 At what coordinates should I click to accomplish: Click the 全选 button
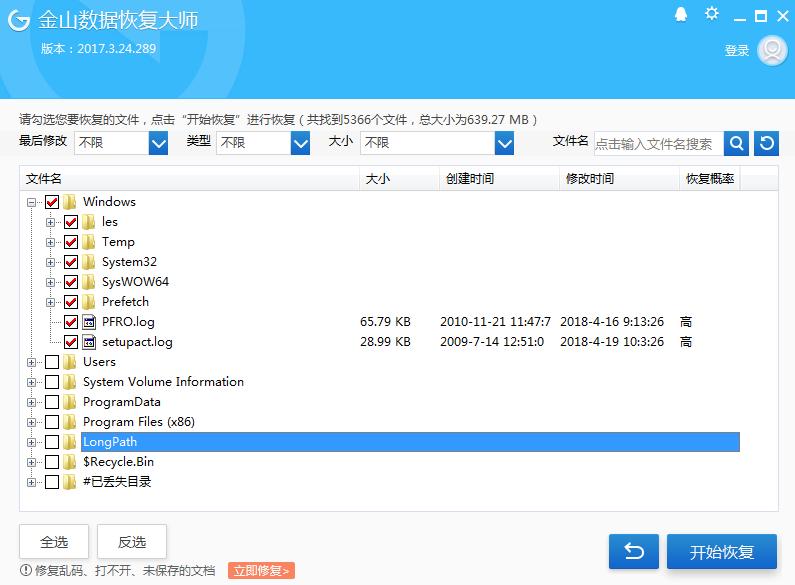pyautogui.click(x=54, y=542)
